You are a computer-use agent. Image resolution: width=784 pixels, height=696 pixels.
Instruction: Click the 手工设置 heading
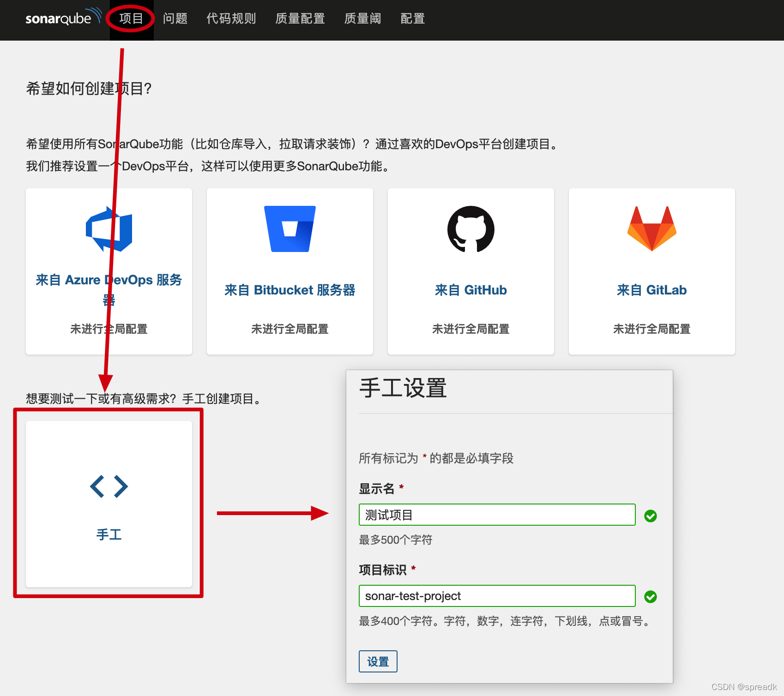pyautogui.click(x=403, y=388)
